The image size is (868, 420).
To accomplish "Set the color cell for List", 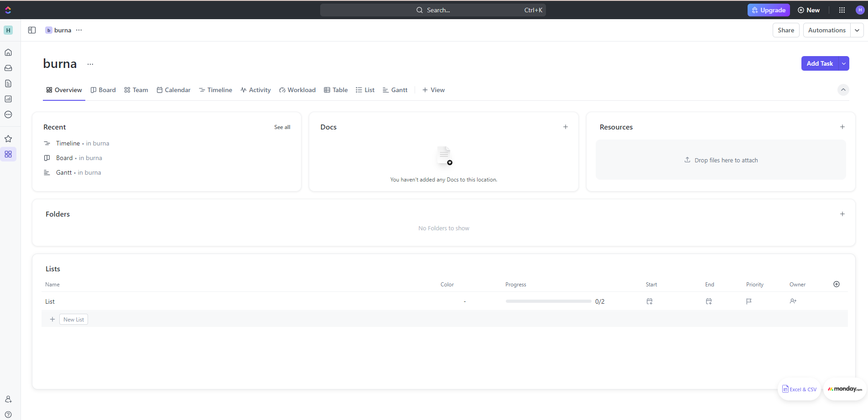I will click(464, 301).
